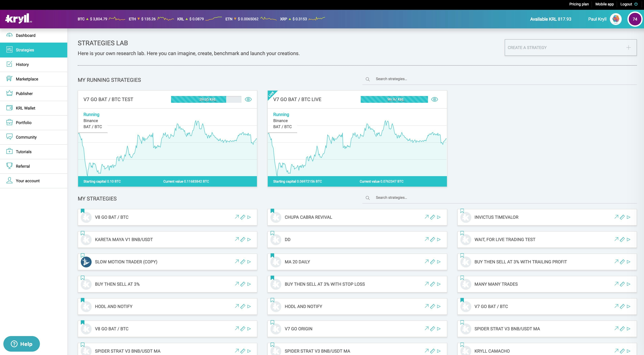Viewport: 644px width, 355px height.
Task: Click the search icon above MY STRATEGIES
Action: [x=367, y=197]
